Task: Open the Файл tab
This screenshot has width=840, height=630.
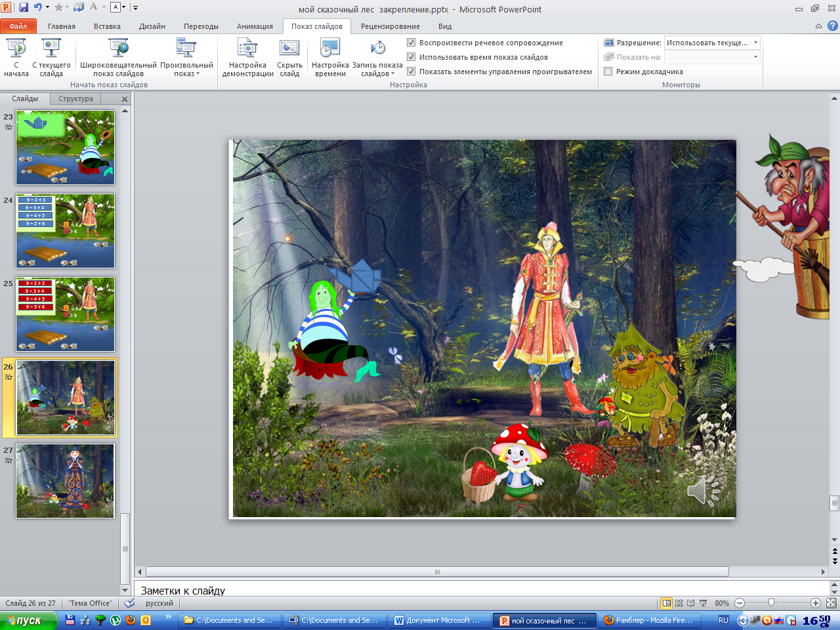Action: (18, 26)
